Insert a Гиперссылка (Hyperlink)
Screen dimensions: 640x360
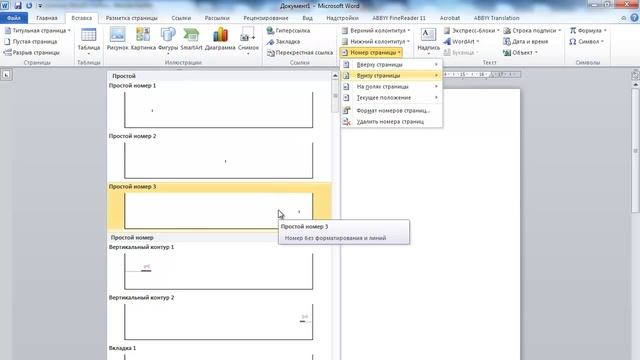click(288, 31)
